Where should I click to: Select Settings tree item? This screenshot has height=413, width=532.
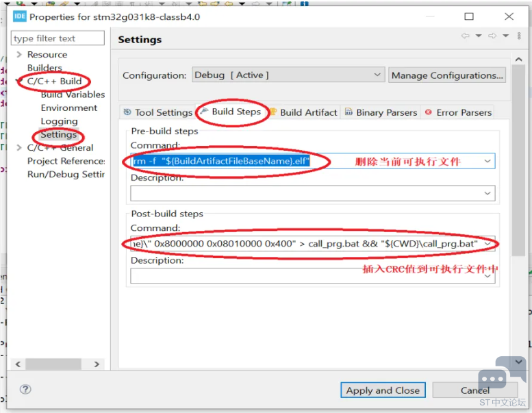tap(59, 134)
